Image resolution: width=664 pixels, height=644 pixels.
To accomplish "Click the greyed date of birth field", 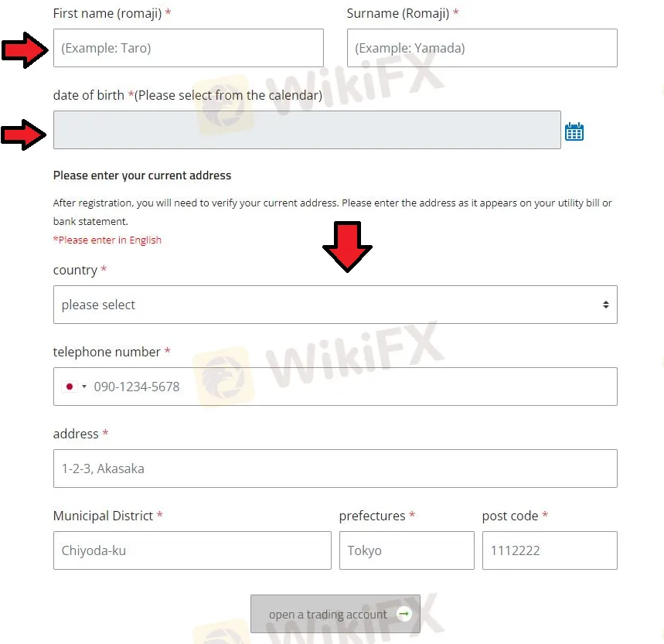I will point(307,130).
